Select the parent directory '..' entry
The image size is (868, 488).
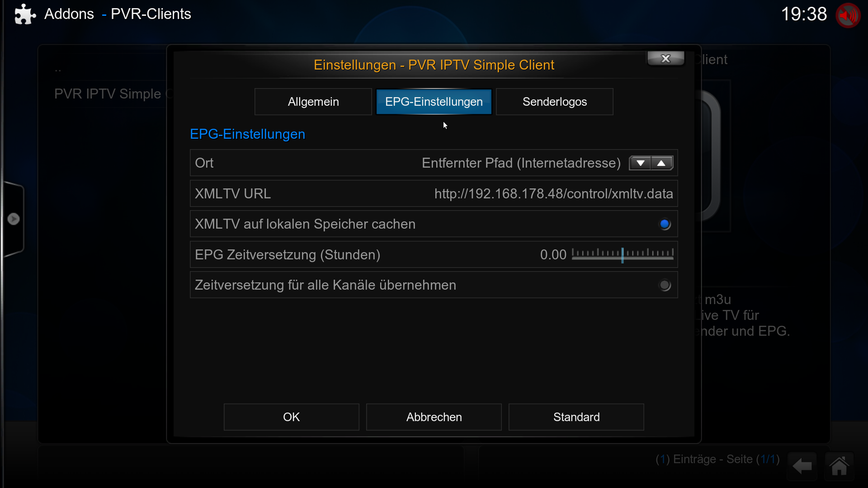coord(58,69)
